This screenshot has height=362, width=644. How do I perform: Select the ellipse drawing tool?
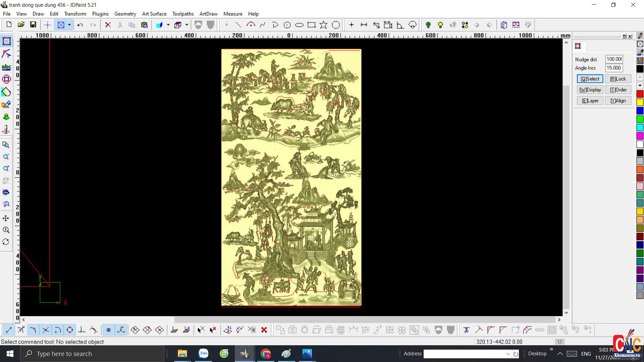[299, 25]
